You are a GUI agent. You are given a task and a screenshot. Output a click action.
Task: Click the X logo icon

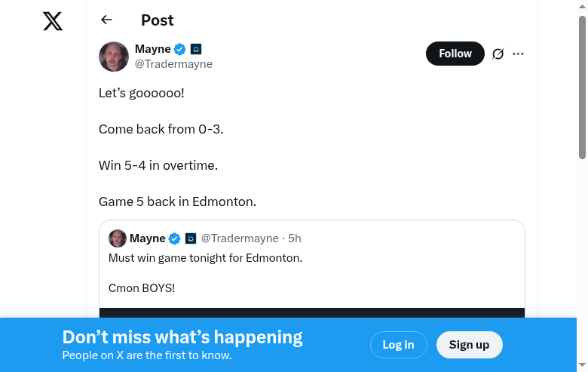pyautogui.click(x=53, y=21)
